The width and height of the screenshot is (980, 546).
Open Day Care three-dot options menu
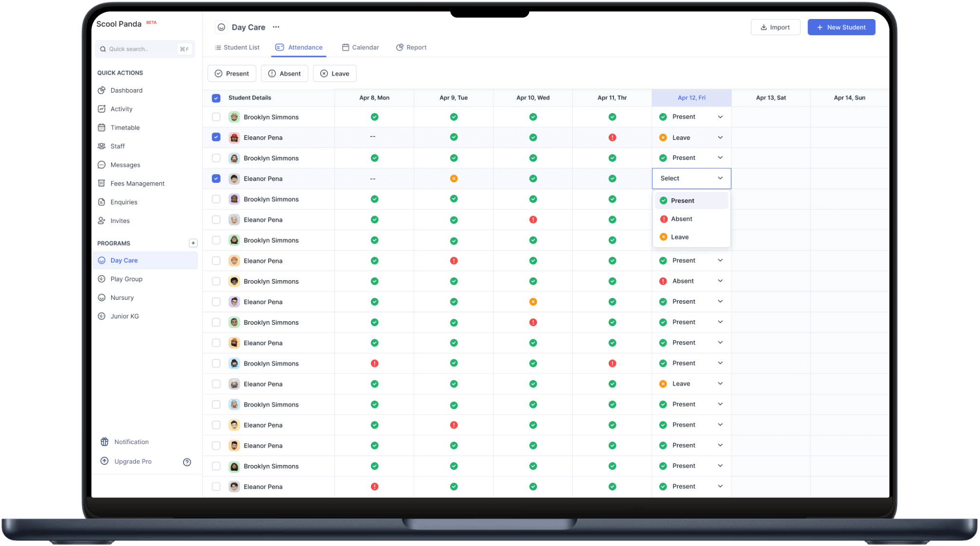click(276, 27)
